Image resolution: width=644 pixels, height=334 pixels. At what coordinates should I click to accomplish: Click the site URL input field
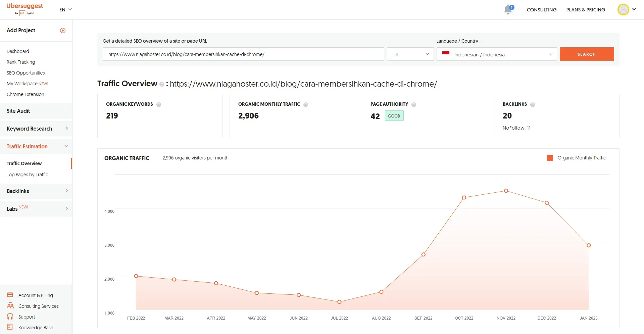click(x=243, y=54)
